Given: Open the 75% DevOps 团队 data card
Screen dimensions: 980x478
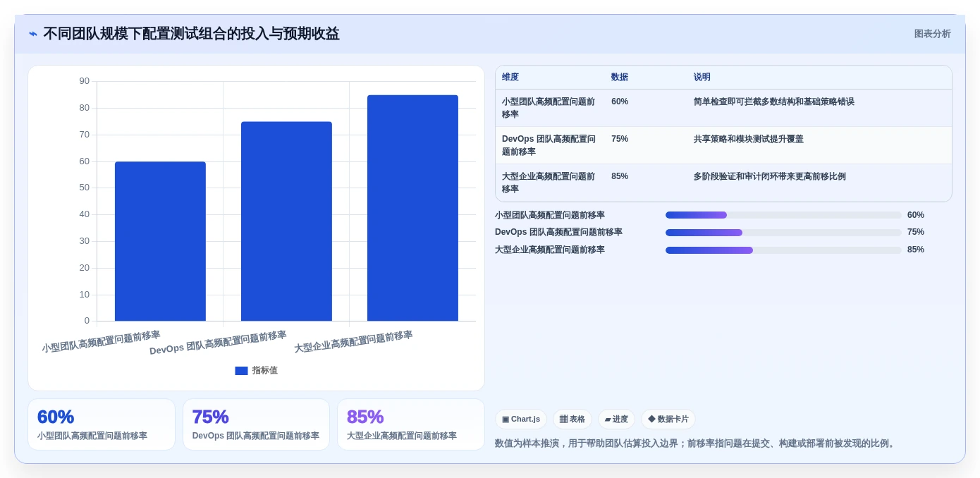Looking at the screenshot, I should [x=256, y=424].
